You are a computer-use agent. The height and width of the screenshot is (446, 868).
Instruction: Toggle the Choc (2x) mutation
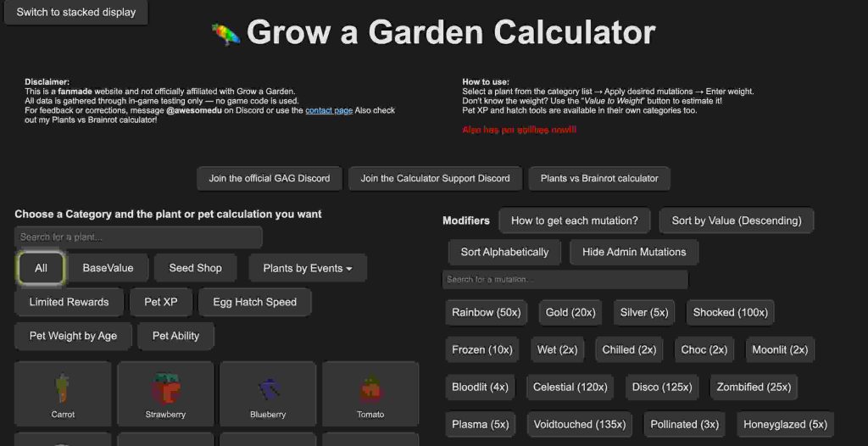pyautogui.click(x=704, y=349)
